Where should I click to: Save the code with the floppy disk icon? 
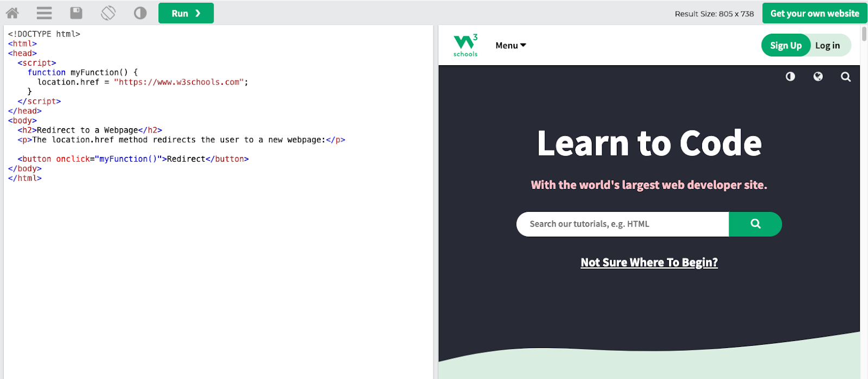[76, 13]
